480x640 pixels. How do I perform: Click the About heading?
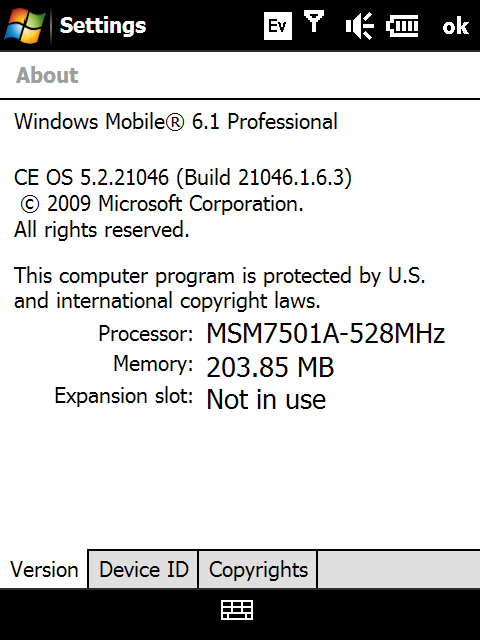tap(47, 75)
